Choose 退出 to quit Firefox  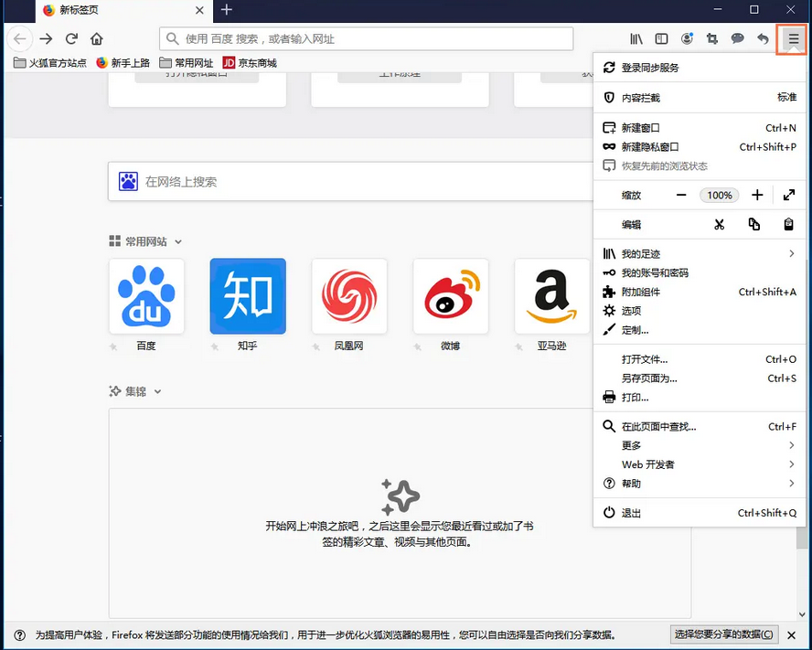tap(700, 513)
